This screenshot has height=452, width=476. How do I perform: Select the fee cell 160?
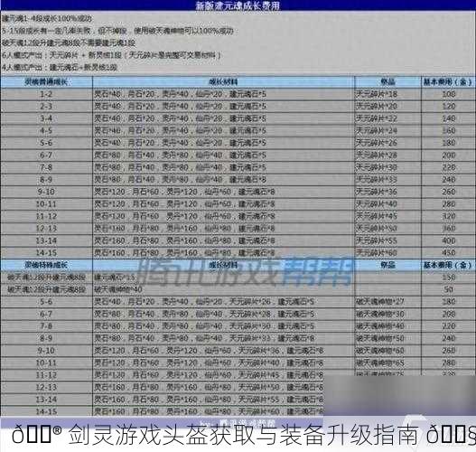(449, 130)
